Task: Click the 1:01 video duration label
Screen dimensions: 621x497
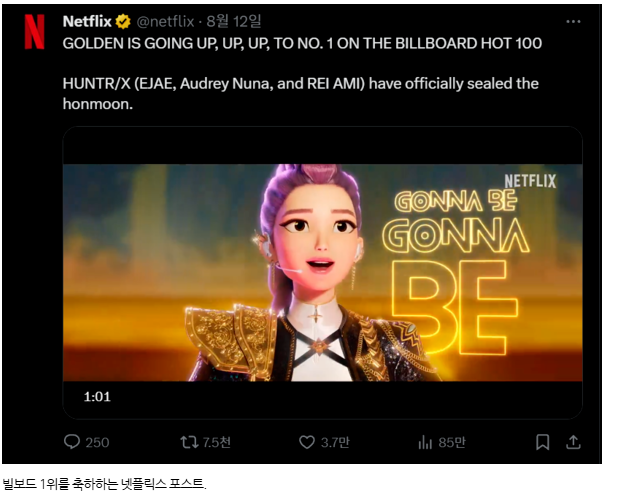Action: [x=97, y=396]
